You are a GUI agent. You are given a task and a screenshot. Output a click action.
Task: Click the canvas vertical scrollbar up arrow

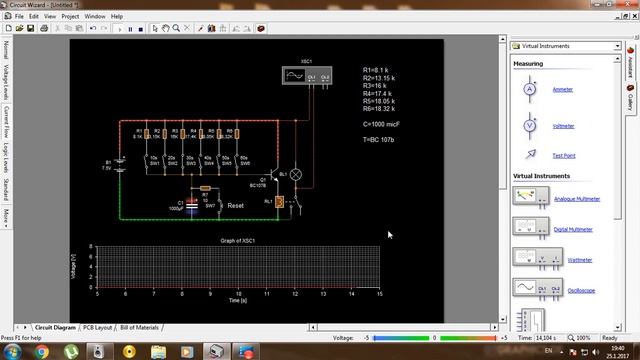point(502,39)
